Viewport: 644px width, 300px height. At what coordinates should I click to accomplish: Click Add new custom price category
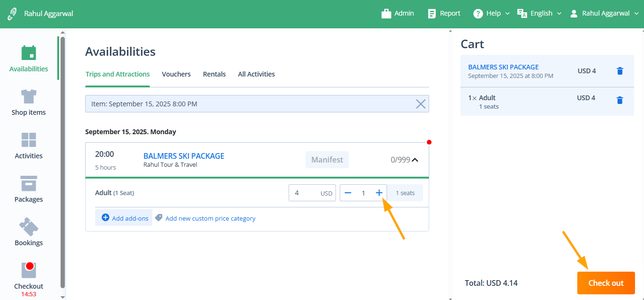coord(210,218)
